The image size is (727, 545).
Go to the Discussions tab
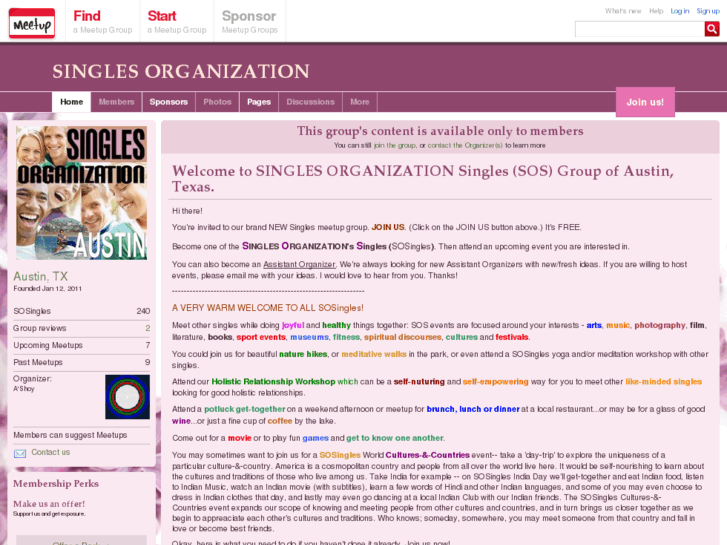click(x=310, y=102)
